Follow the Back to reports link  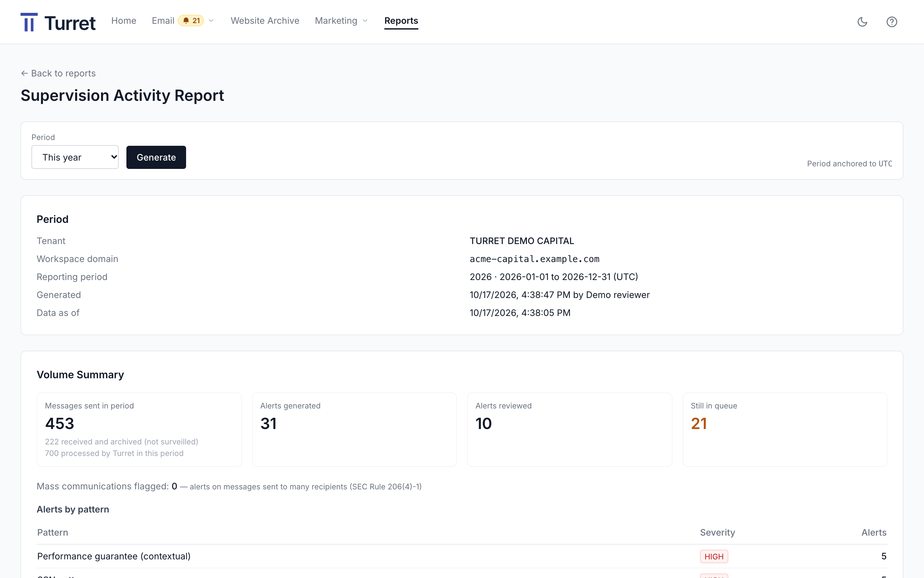[58, 73]
